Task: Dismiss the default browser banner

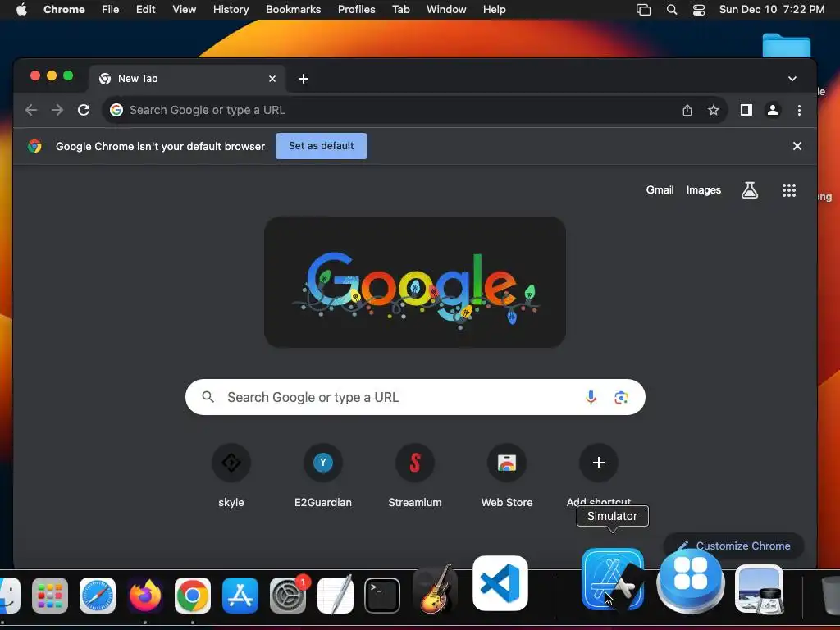Action: coord(797,146)
